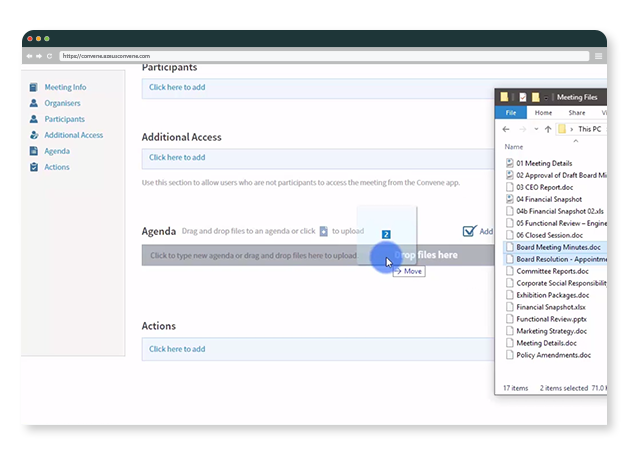
Task: Click the Explorer back navigation arrow
Action: tap(507, 129)
